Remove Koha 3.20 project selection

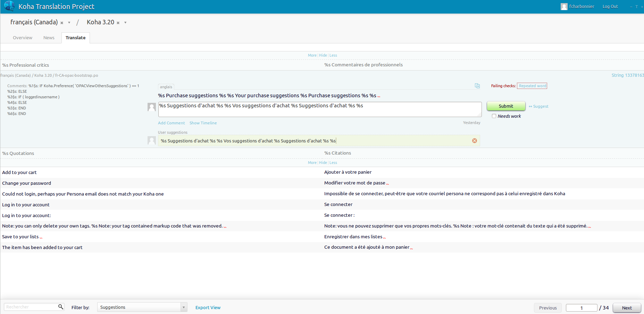(x=118, y=23)
